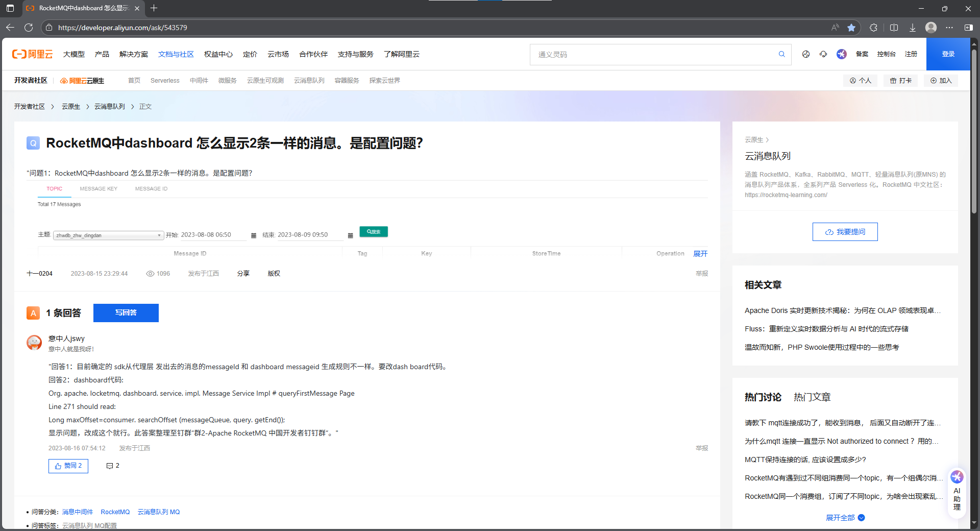The image size is (980, 531).
Task: Select the MESSAGE KEY tab
Action: (99, 189)
